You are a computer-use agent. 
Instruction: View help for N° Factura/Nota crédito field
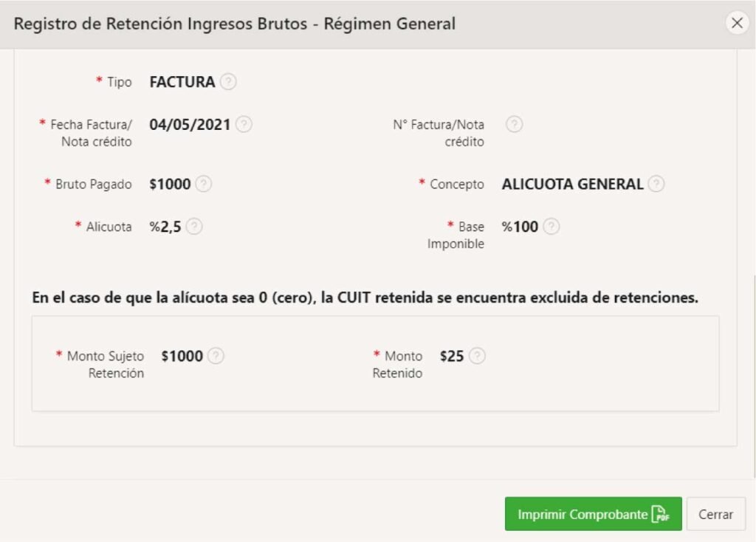tap(515, 124)
